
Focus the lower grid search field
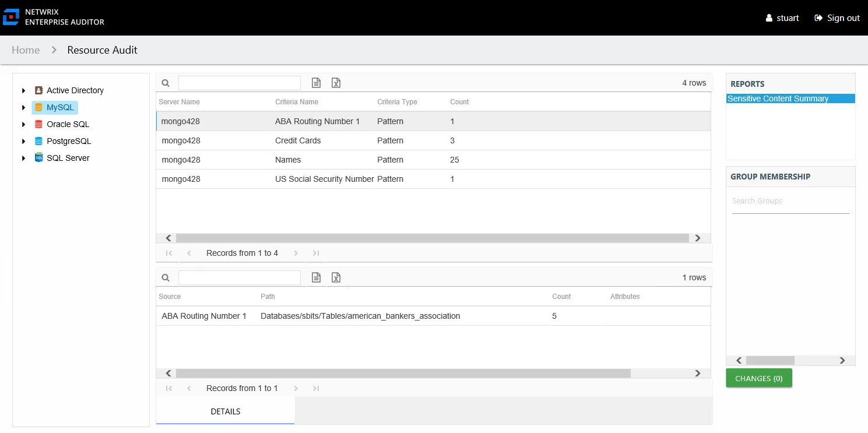click(x=240, y=277)
